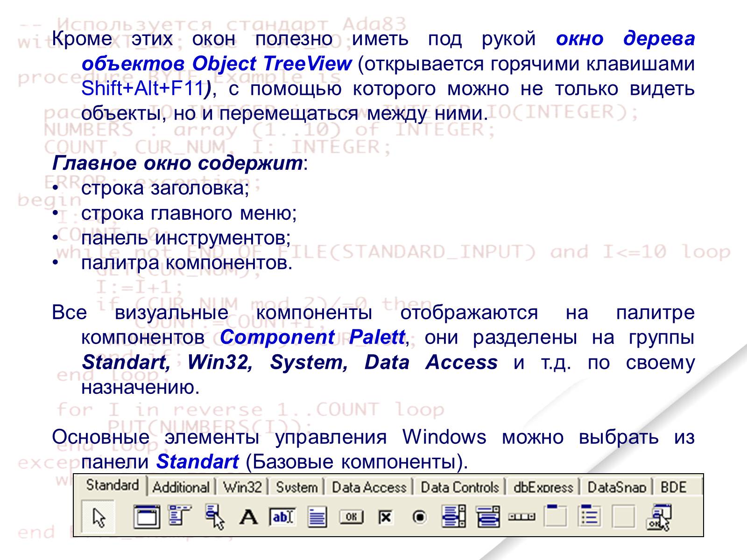Pick the ListBox component icon

tap(454, 517)
